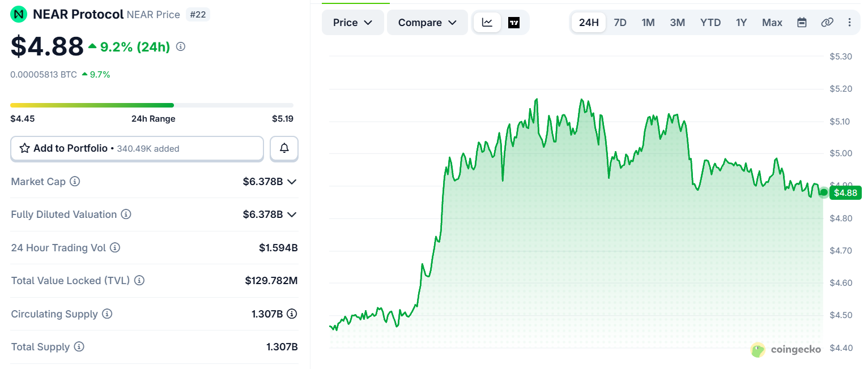The height and width of the screenshot is (369, 868).
Task: Select the Max time range
Action: (772, 23)
